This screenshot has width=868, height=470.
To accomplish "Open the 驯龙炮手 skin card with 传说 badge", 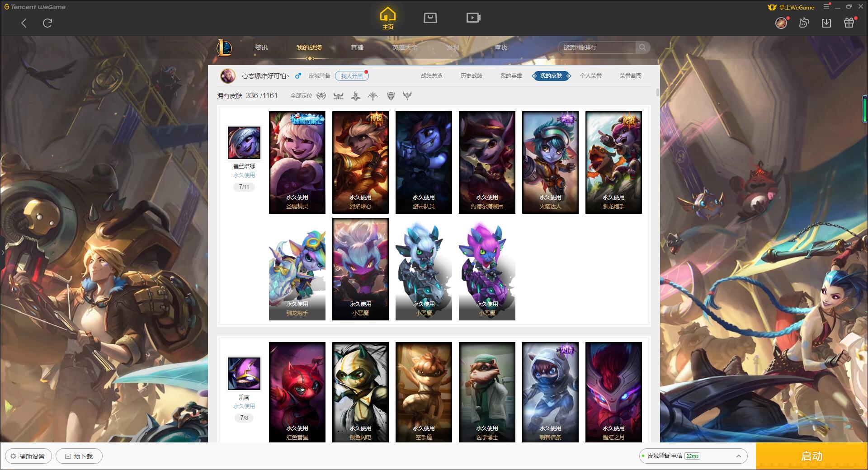I will click(613, 162).
